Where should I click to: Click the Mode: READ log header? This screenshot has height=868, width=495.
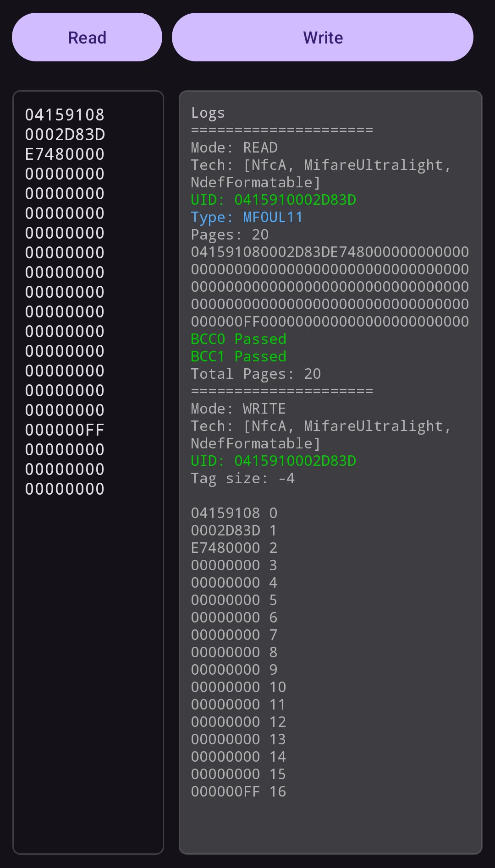click(x=234, y=147)
